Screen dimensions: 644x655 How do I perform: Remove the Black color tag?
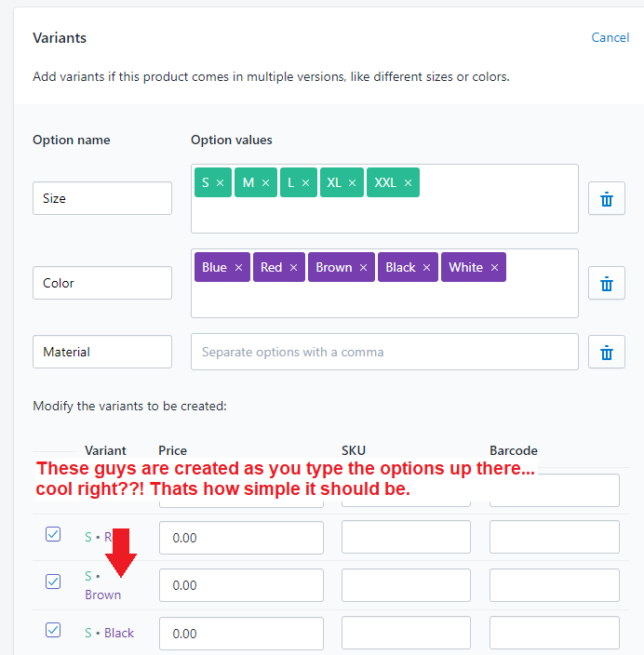pyautogui.click(x=427, y=267)
